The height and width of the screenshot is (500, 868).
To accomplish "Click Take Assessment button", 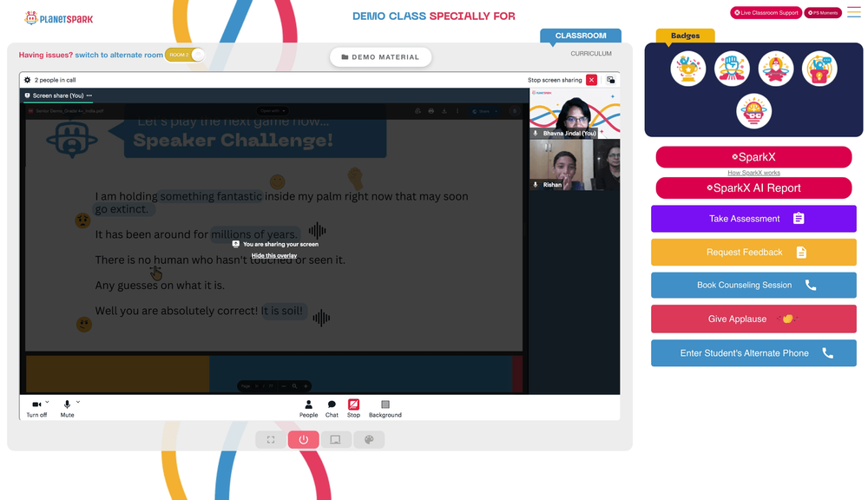I will [x=753, y=219].
